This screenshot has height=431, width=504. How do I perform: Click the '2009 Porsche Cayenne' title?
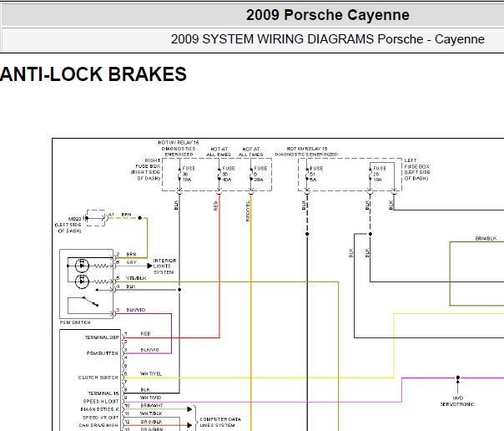[328, 15]
